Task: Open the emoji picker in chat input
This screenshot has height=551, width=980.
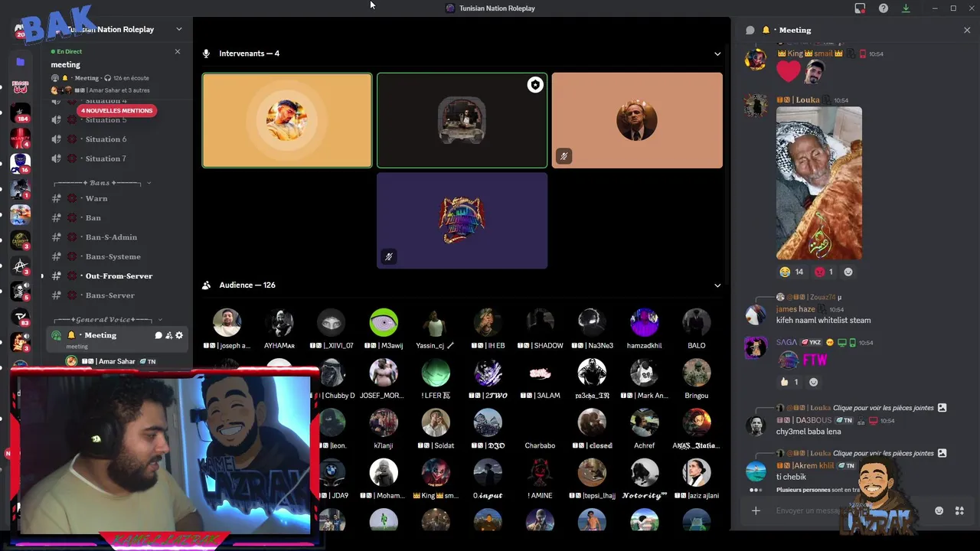Action: (x=939, y=510)
